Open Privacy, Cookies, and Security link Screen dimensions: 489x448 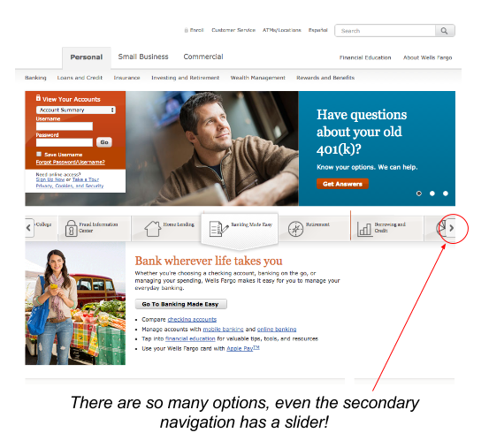click(x=70, y=186)
